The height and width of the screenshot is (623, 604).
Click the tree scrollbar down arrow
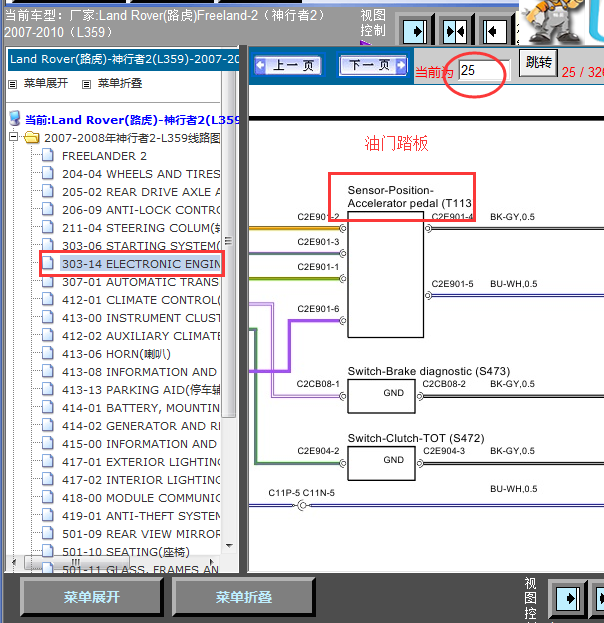(229, 546)
